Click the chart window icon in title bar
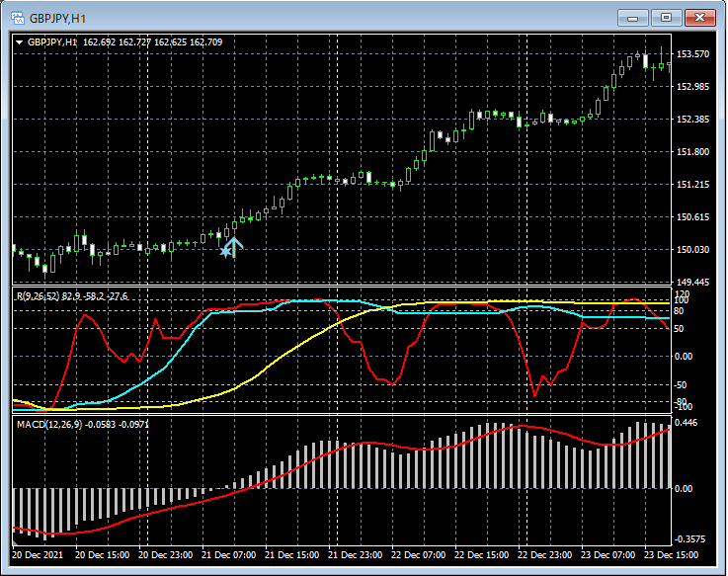728x576 pixels. 18,18
